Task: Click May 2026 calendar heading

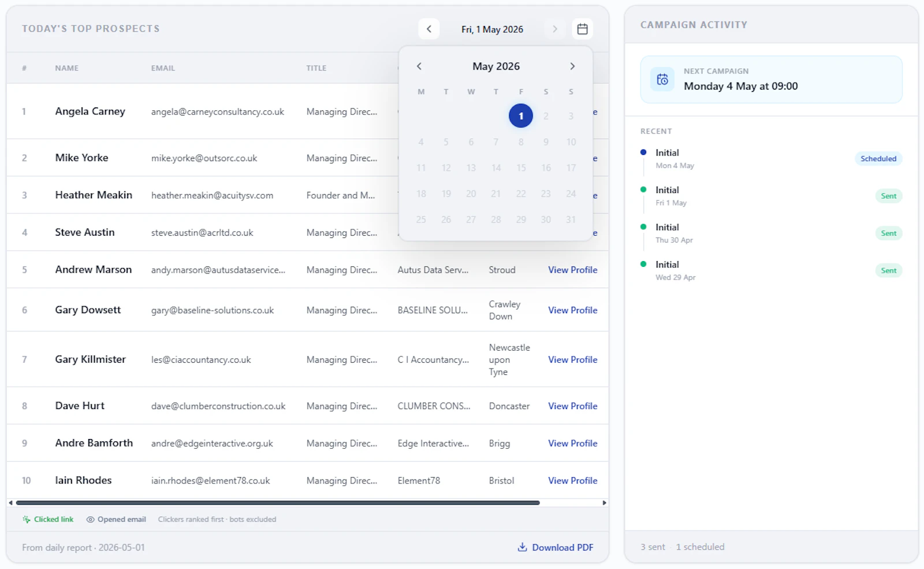Action: (x=496, y=66)
